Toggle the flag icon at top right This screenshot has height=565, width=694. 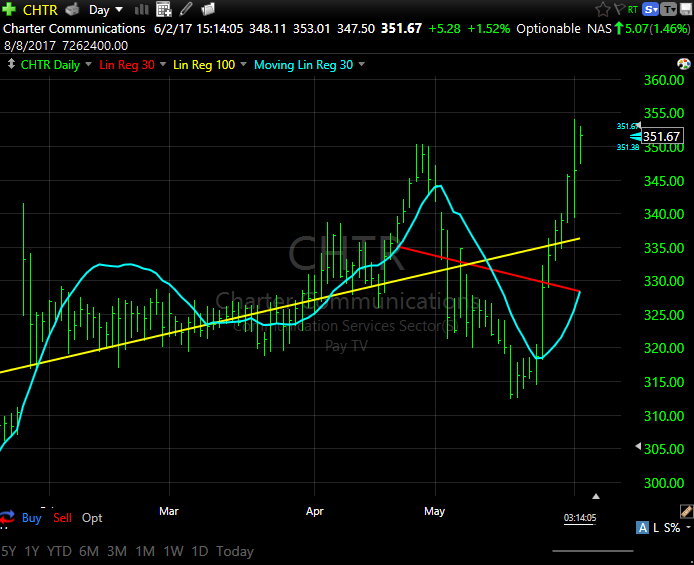tap(619, 9)
